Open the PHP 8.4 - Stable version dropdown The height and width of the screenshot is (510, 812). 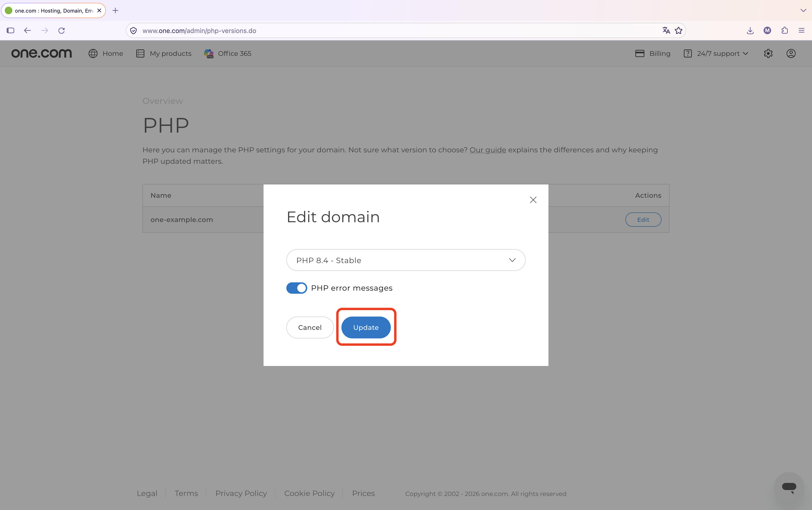point(406,260)
